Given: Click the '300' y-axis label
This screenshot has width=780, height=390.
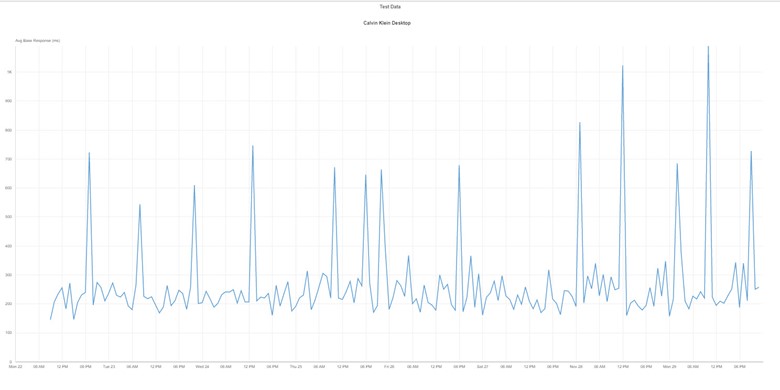Looking at the screenshot, I should (x=9, y=275).
